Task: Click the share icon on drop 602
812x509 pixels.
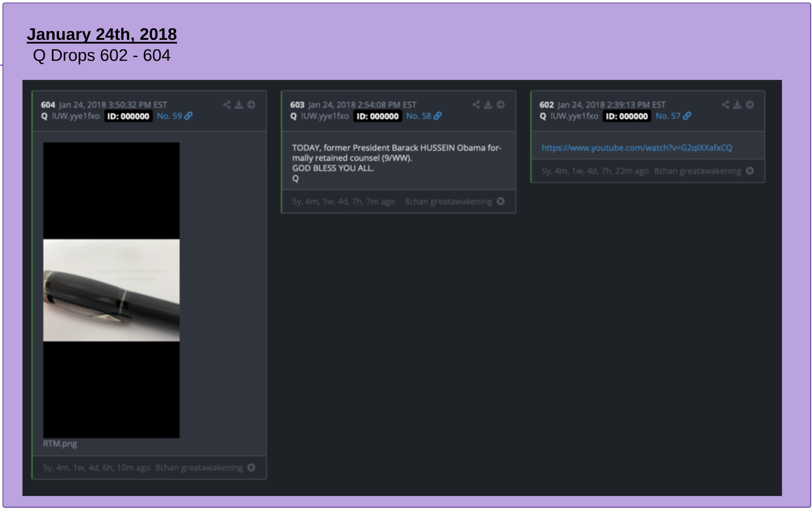Action: 726,105
